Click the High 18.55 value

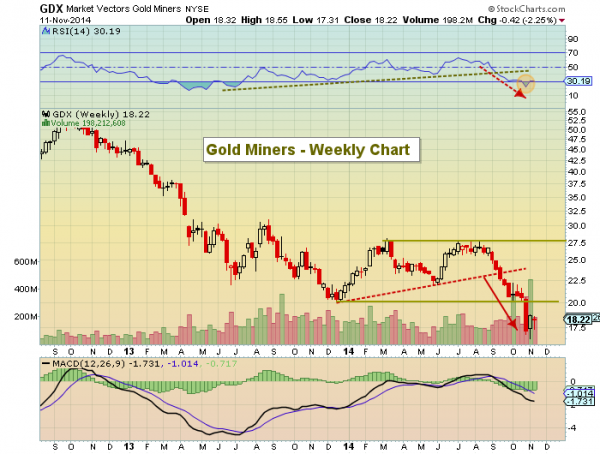pos(264,20)
